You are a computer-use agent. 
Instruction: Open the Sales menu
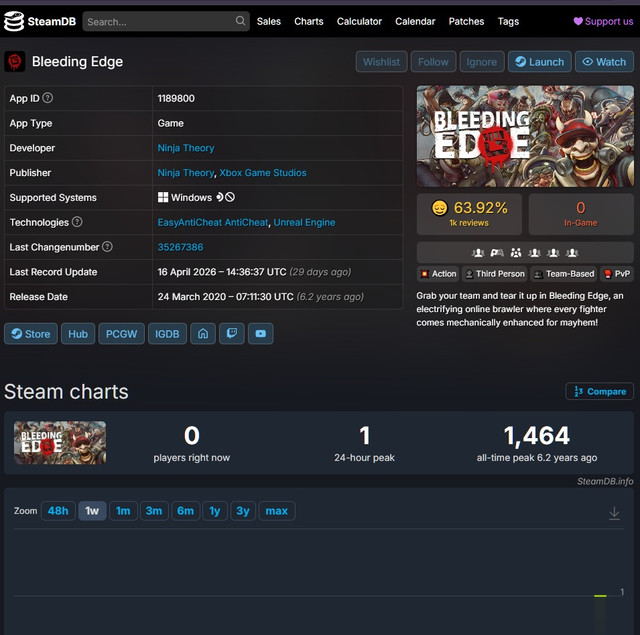269,21
